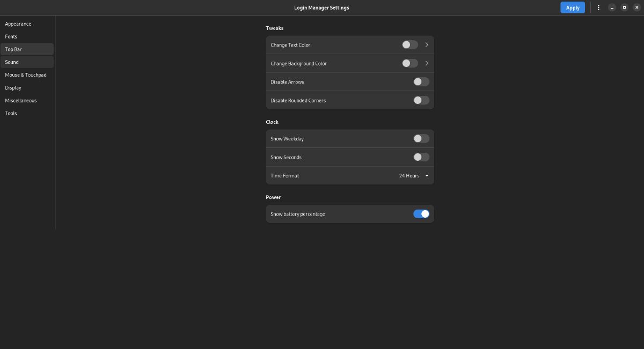Enable the Change Text Color toggle
Image resolution: width=644 pixels, height=349 pixels.
(409, 44)
